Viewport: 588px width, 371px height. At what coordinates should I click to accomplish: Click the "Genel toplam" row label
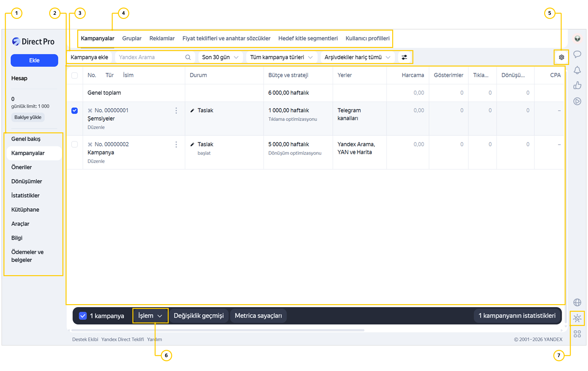104,93
